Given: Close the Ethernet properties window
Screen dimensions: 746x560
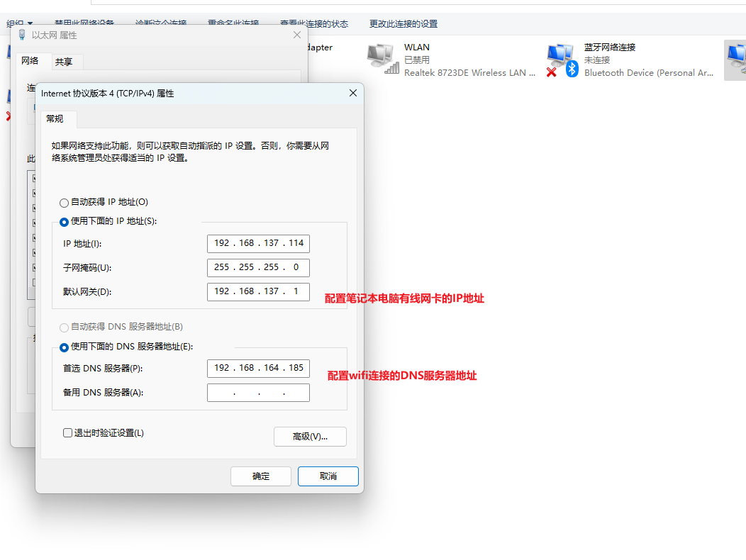Looking at the screenshot, I should pos(297,35).
